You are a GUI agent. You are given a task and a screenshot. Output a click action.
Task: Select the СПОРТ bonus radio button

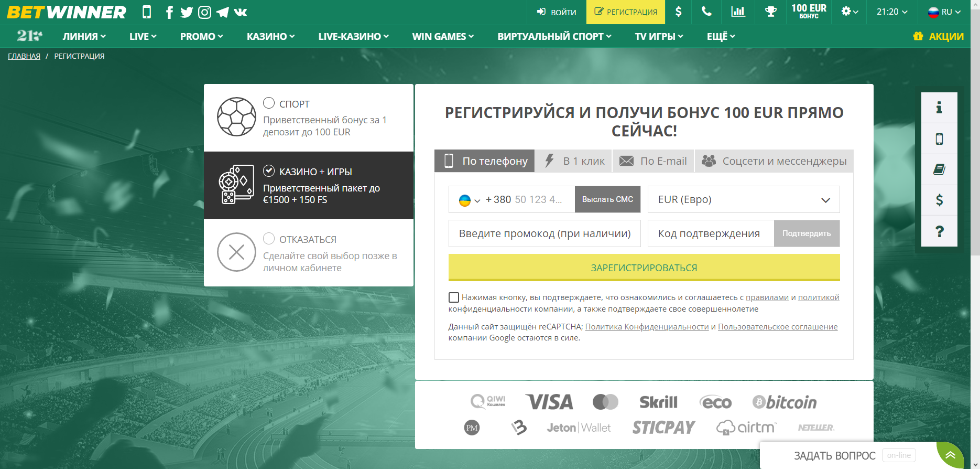pos(269,103)
